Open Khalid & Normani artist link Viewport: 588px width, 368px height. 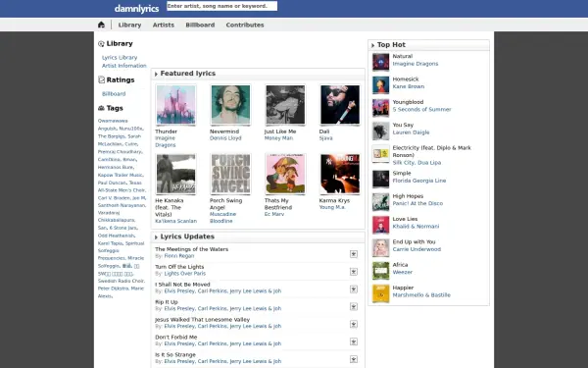click(x=416, y=227)
